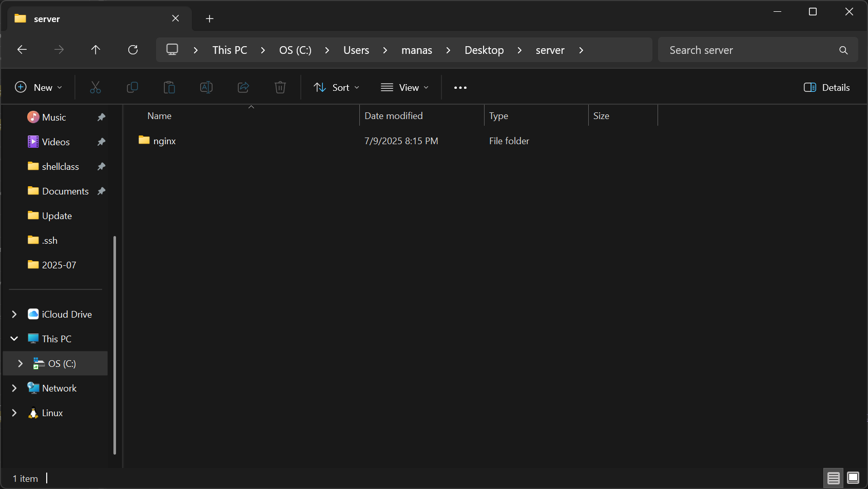Click nginx File folder type cell
Viewport: 868px width, 489px height.
point(509,141)
